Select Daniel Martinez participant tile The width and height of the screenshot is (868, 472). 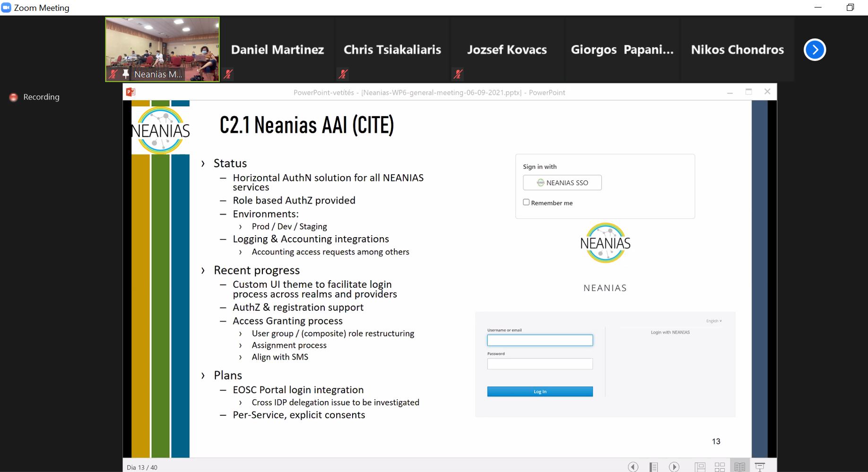click(x=277, y=50)
